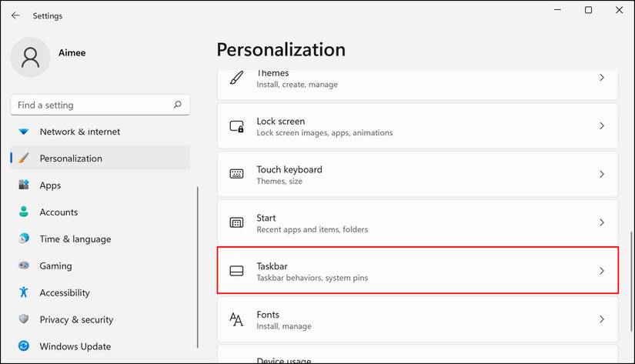Viewport: 635px width, 364px height.
Task: Click the Windows Update sync icon
Action: click(x=24, y=346)
